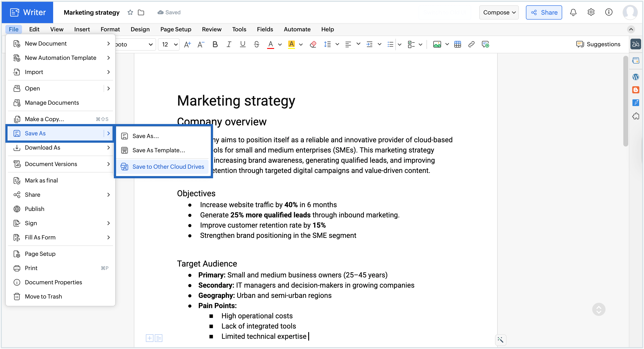Viewport: 644px width, 349px height.
Task: Insert a table using the table icon
Action: pyautogui.click(x=457, y=44)
